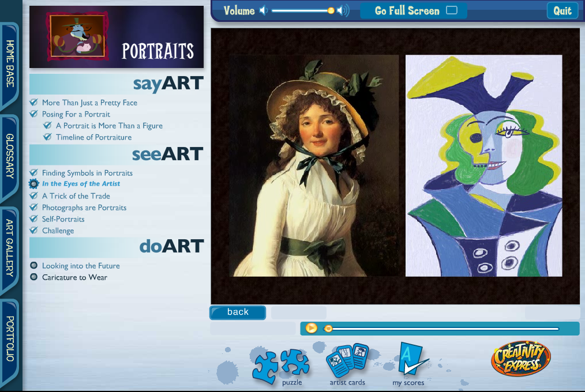Open the doART section header

click(x=117, y=247)
